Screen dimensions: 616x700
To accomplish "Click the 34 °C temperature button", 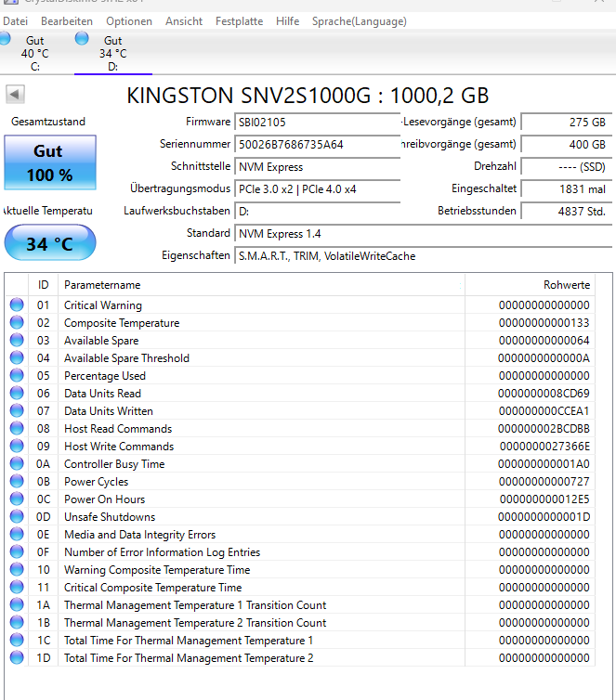I will (50, 243).
